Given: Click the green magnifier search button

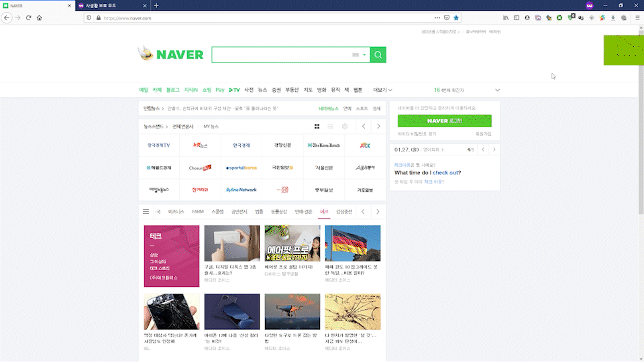Looking at the screenshot, I should pyautogui.click(x=378, y=54).
